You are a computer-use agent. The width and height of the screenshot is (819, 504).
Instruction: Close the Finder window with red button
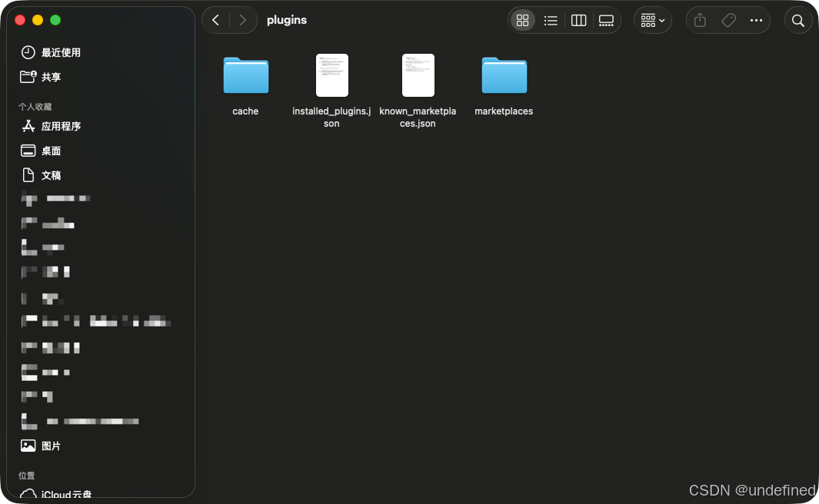pos(20,20)
